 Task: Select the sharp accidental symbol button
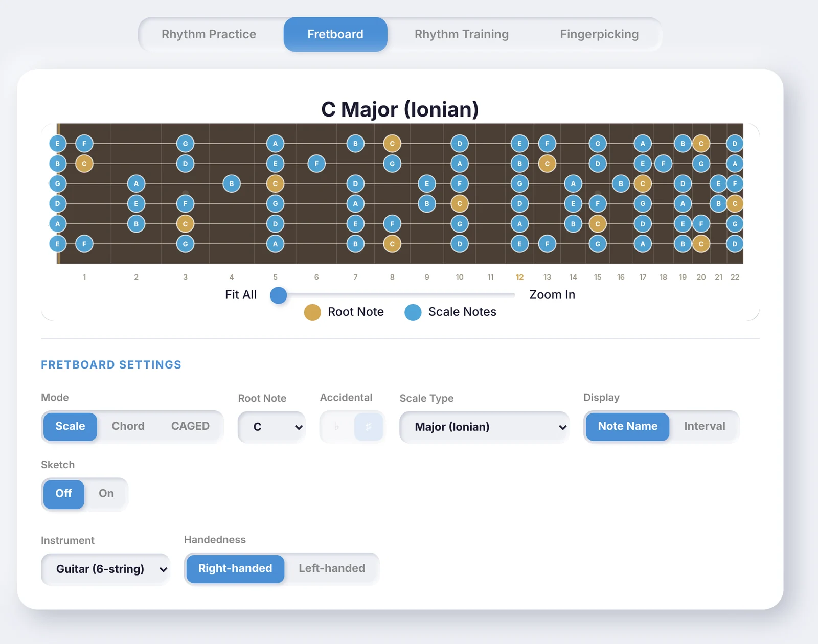(368, 427)
